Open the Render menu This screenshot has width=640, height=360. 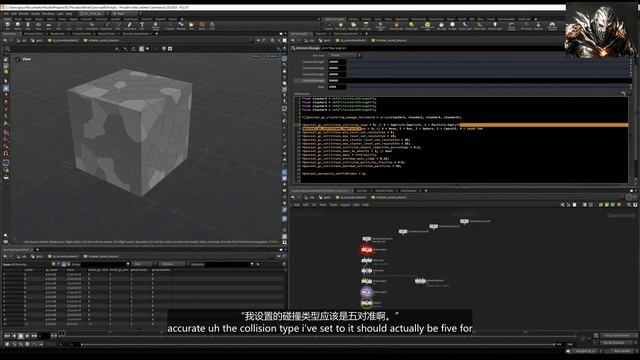(x=24, y=13)
